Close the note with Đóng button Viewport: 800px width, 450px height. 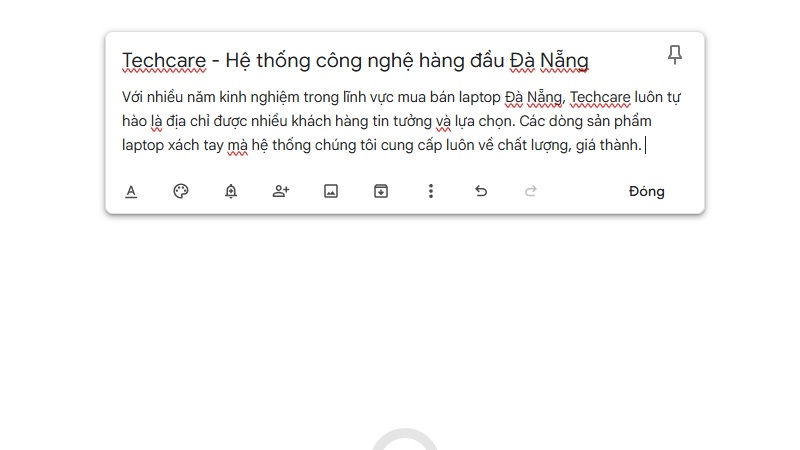click(646, 191)
